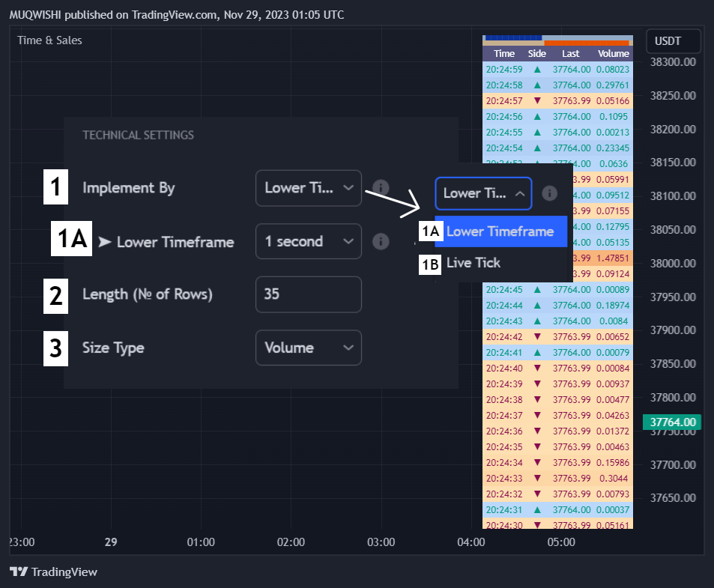The width and height of the screenshot is (714, 588).
Task: Choose Live Tick option in list
Action: 474,263
